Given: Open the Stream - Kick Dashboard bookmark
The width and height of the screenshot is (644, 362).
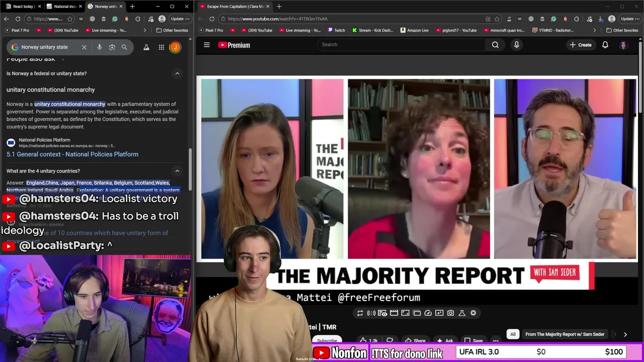Looking at the screenshot, I should click(x=373, y=30).
